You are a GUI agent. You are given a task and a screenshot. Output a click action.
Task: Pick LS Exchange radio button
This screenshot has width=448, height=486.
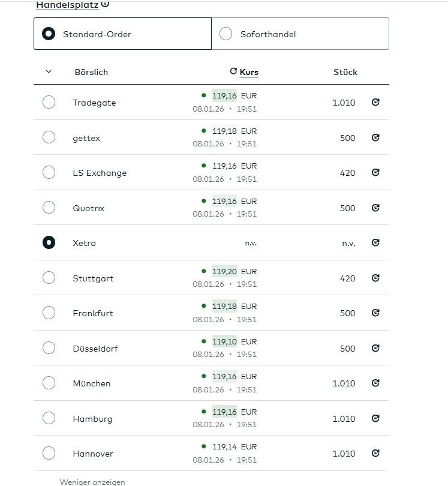49,173
